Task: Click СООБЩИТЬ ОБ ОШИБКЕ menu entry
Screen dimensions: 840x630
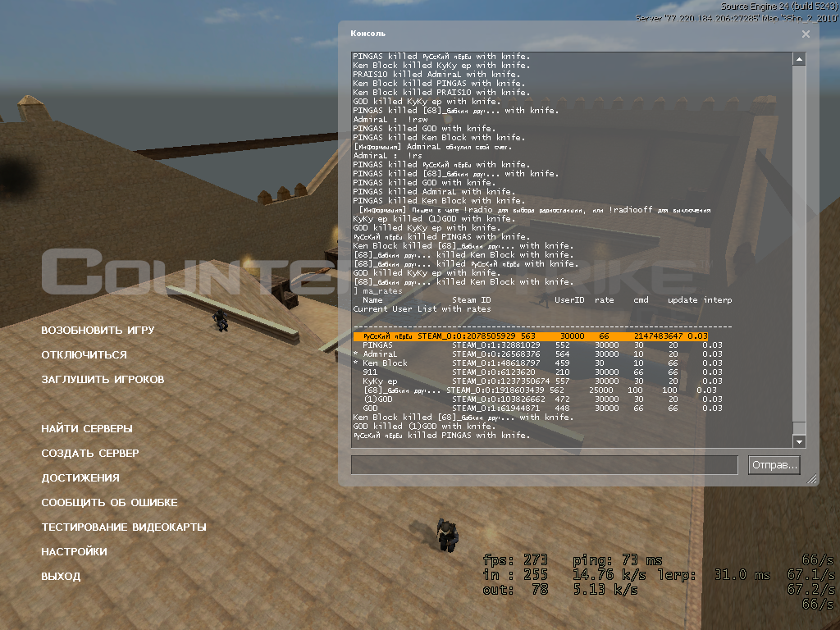Action: pos(109,503)
